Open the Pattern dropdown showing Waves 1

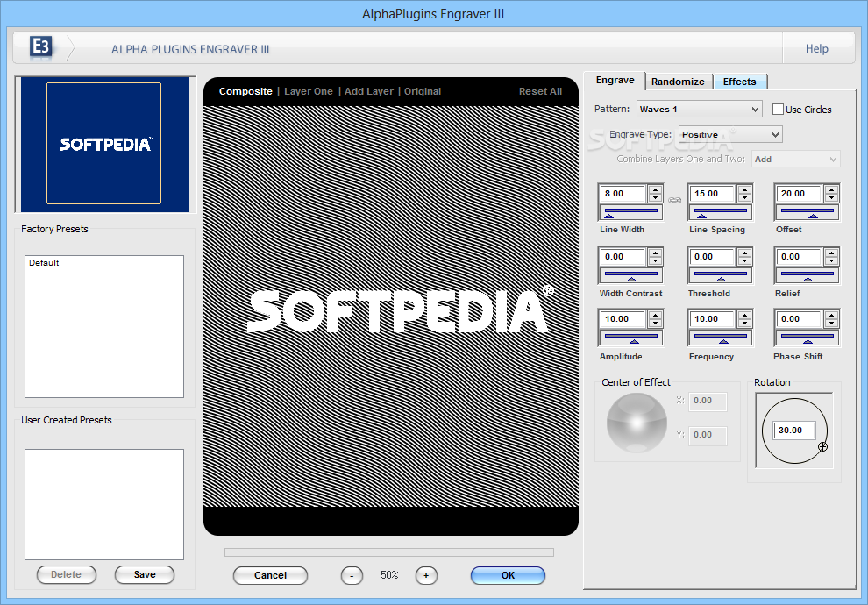click(699, 109)
